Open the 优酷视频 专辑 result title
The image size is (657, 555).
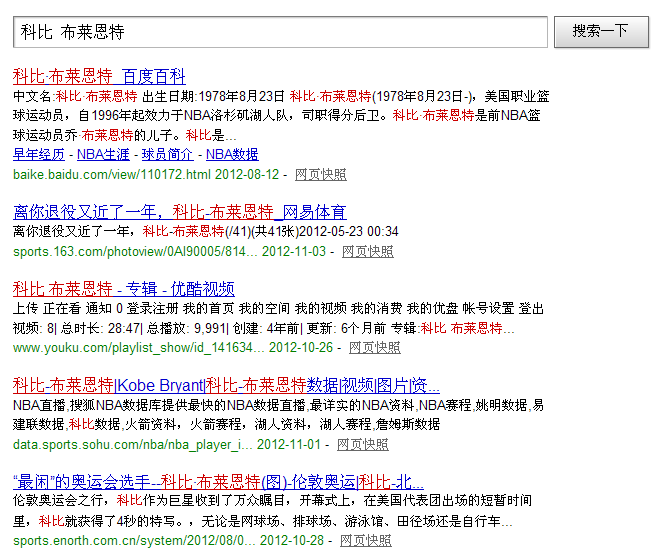point(124,289)
